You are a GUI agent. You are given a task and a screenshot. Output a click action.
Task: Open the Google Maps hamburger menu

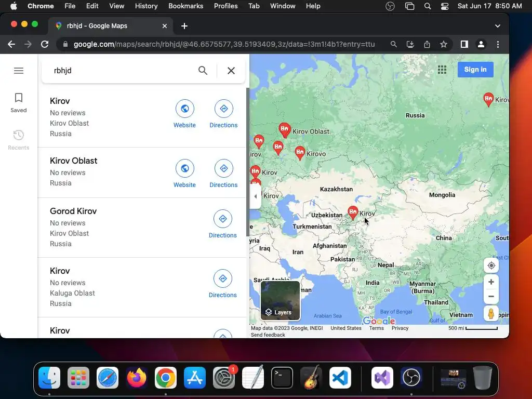tap(19, 71)
